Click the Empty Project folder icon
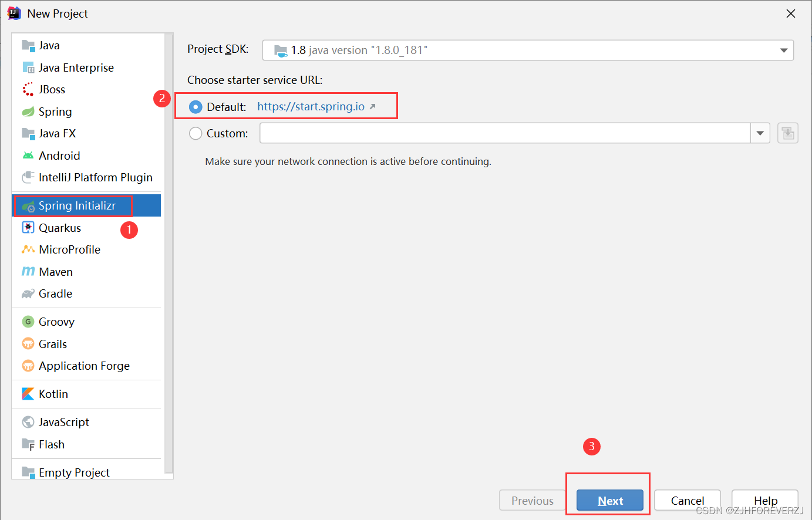Viewport: 812px width, 520px height. click(x=28, y=472)
